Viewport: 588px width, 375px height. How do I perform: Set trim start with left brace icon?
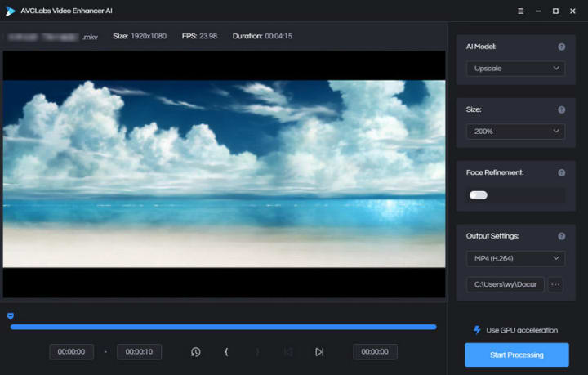tap(226, 352)
